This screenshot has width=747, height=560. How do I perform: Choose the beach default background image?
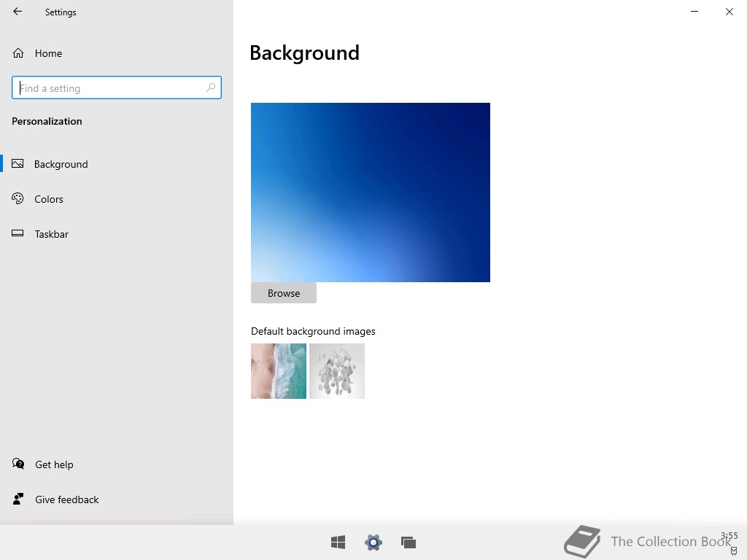pyautogui.click(x=279, y=371)
